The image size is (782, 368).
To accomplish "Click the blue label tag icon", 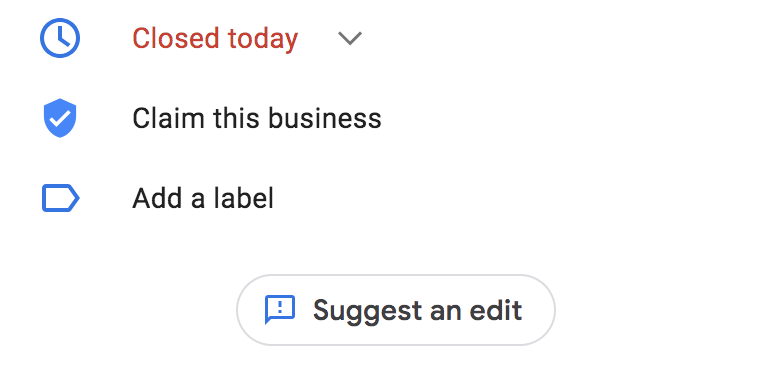I will (60, 198).
